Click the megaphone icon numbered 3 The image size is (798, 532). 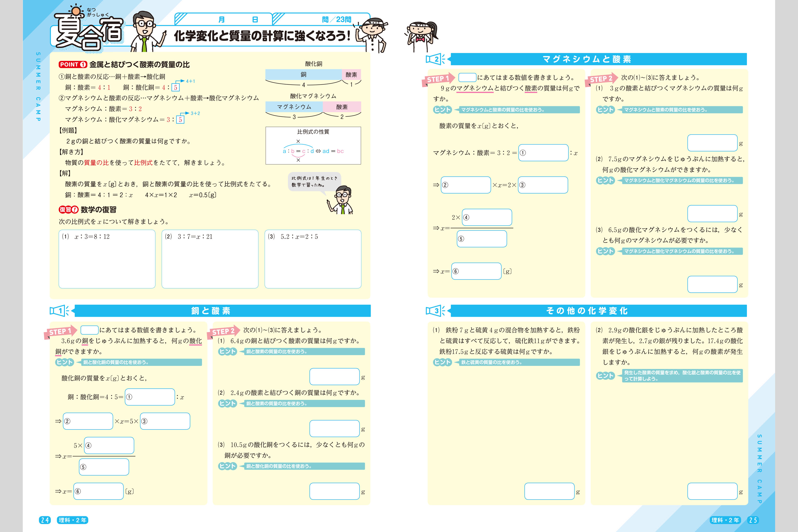tap(436, 310)
